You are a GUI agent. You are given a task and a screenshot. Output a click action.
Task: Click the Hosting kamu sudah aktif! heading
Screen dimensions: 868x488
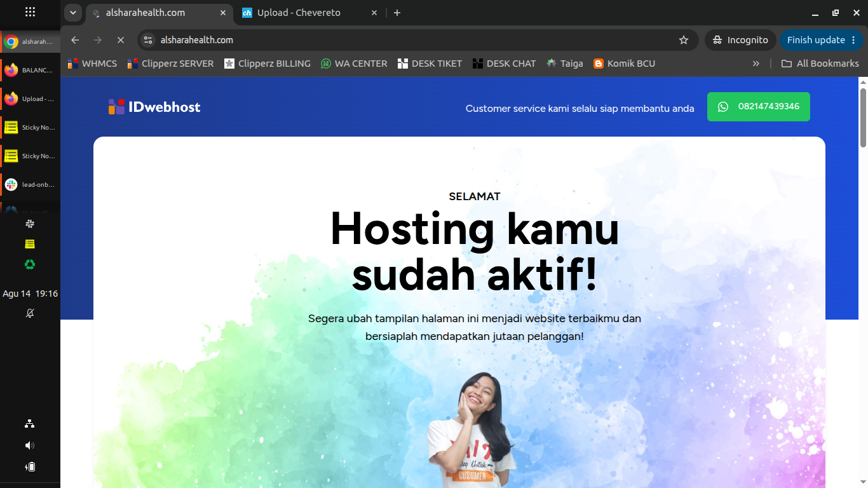475,252
